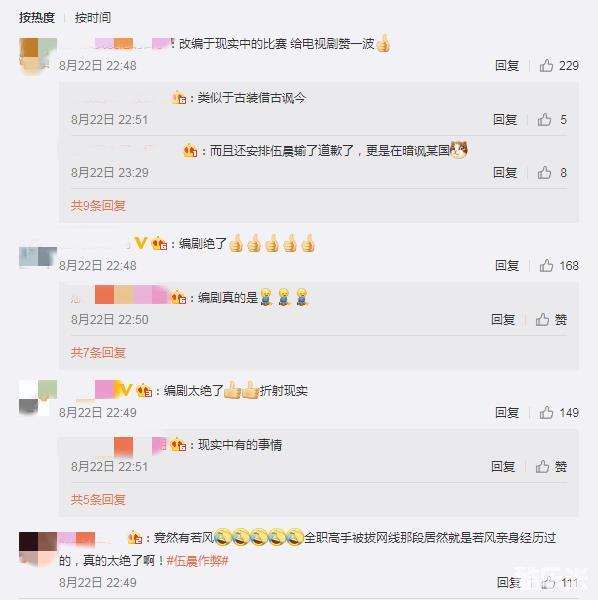Click the membership crown icon beside 类似于古装借古讽今
The image size is (598, 600).
[x=179, y=98]
